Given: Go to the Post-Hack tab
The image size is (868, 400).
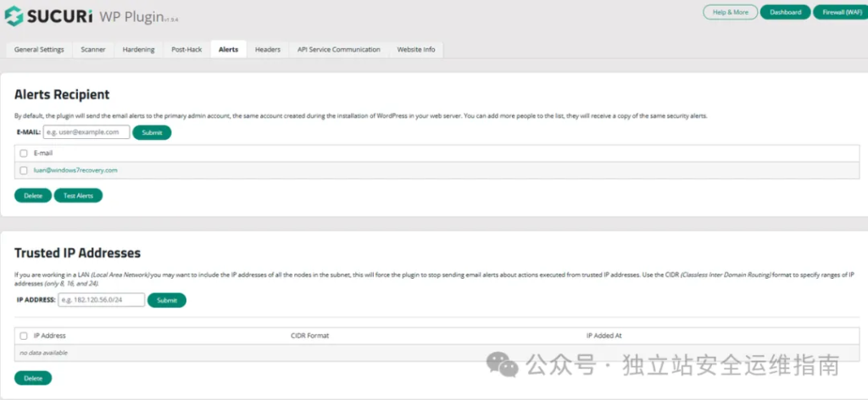Looking at the screenshot, I should click(186, 49).
